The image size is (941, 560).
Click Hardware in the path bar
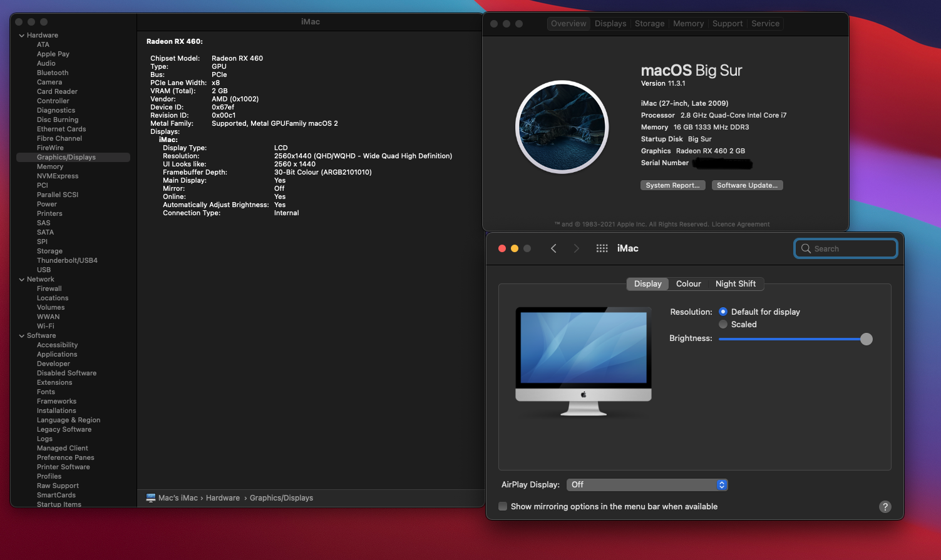223,498
